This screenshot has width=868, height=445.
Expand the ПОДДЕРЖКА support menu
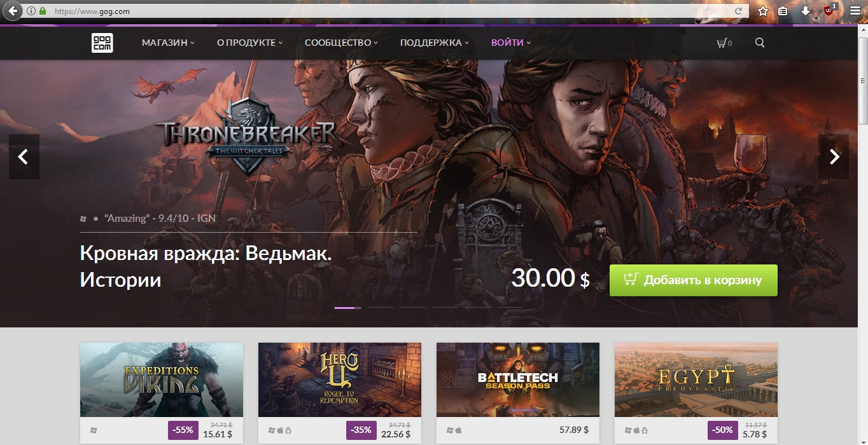[435, 43]
